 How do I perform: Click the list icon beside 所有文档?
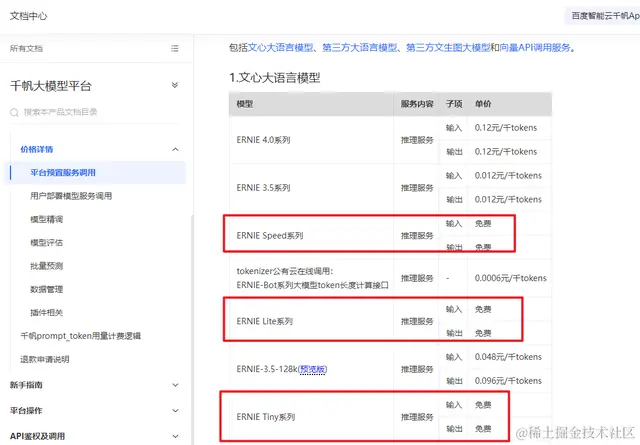pyautogui.click(x=175, y=49)
